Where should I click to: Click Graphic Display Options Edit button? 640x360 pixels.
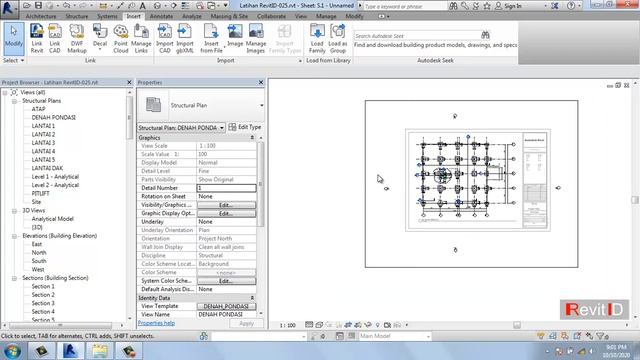tap(227, 213)
